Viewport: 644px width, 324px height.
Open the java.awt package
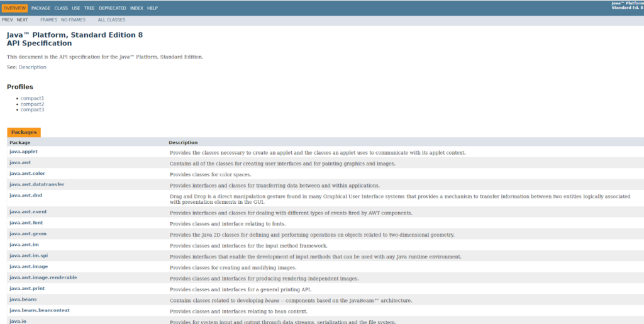click(x=20, y=162)
